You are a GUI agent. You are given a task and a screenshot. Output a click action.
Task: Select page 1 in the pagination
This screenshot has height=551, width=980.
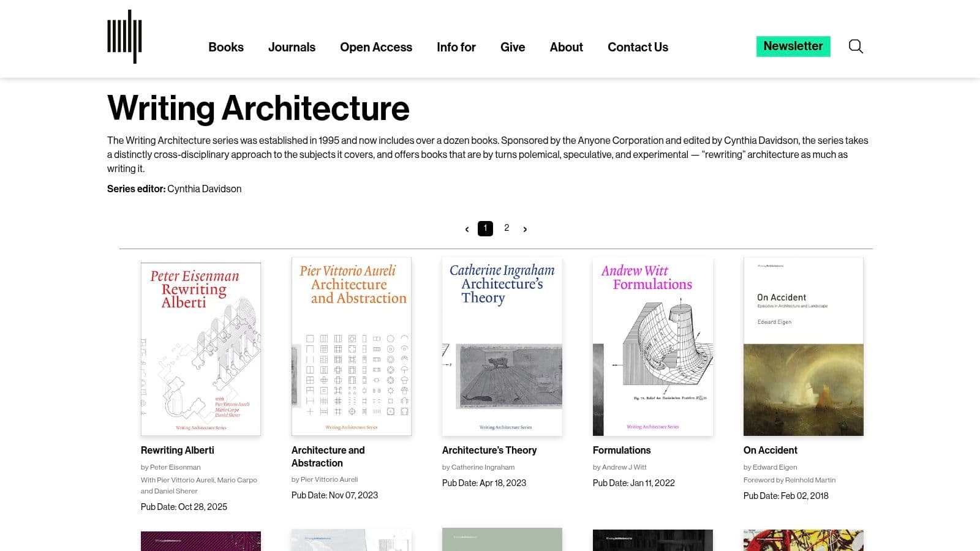click(485, 228)
